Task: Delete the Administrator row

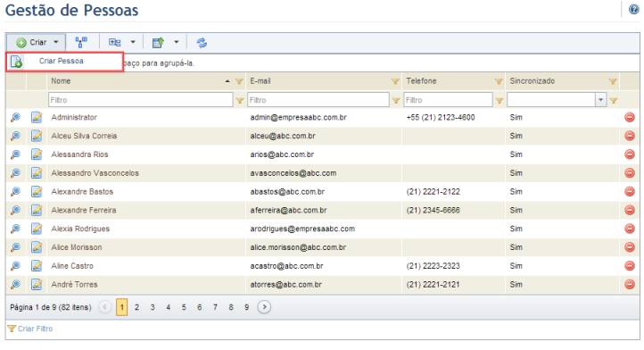Action: pos(630,118)
